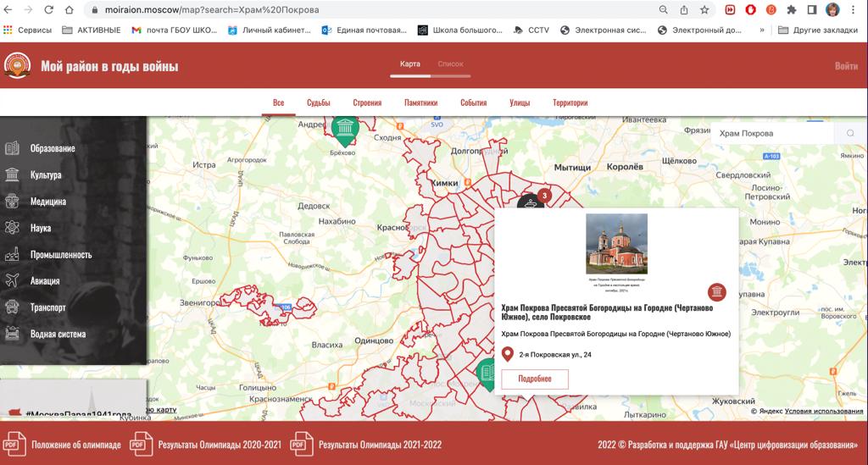Show more bookmarks with the chevron
Viewport: 868px width, 465px height.
762,30
